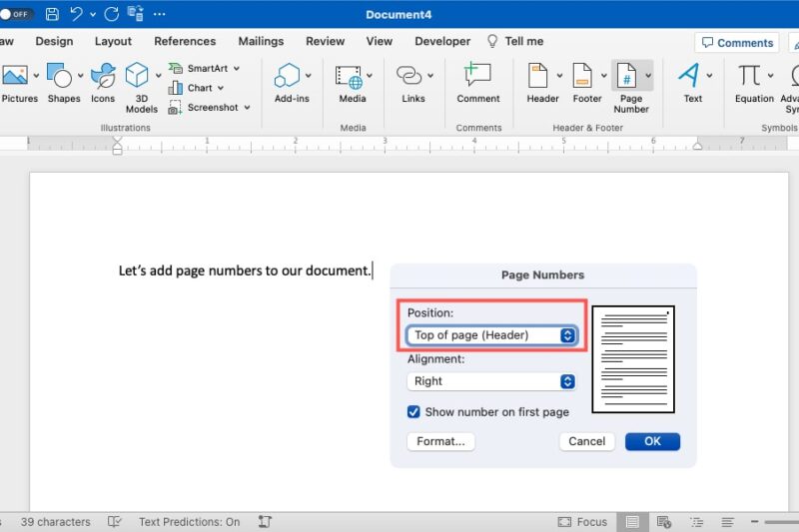Toggle Text Predictions: On in status bar

point(189,522)
